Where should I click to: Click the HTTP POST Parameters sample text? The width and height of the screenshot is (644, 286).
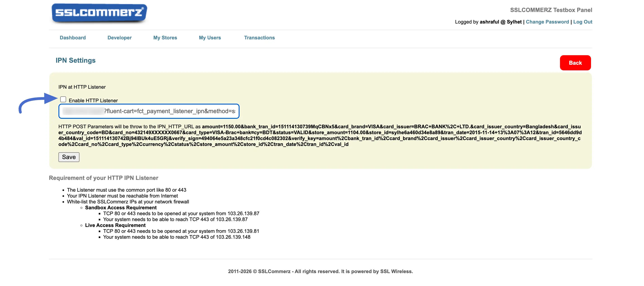point(320,135)
